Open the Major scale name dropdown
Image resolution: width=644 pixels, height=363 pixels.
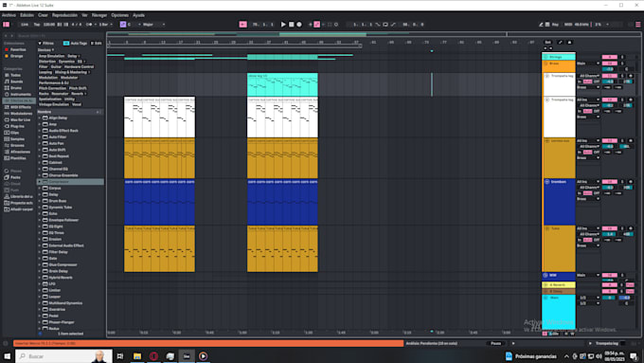click(153, 25)
